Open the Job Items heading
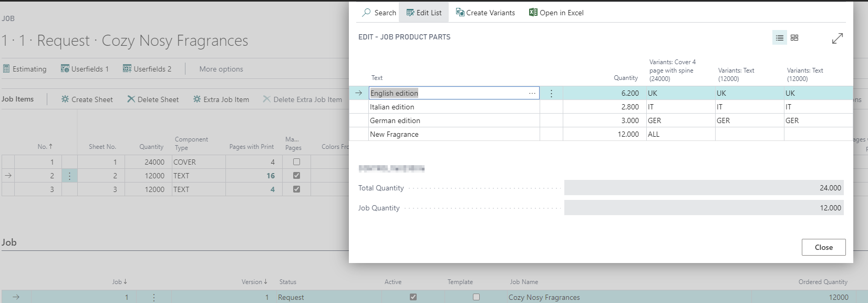Image resolution: width=868 pixels, height=303 pixels. coord(17,99)
